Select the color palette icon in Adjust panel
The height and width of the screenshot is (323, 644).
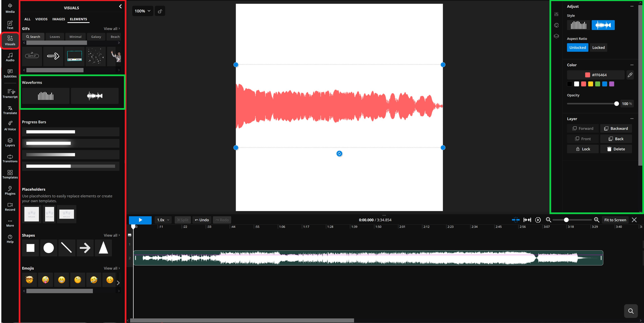(x=556, y=25)
